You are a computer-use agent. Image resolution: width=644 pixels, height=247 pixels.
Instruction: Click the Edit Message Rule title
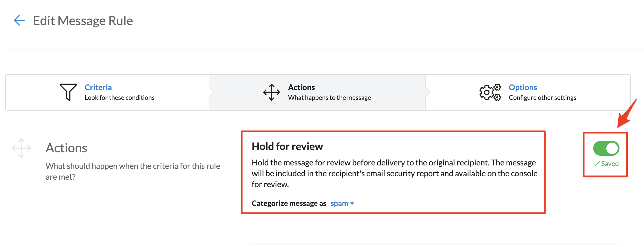83,21
